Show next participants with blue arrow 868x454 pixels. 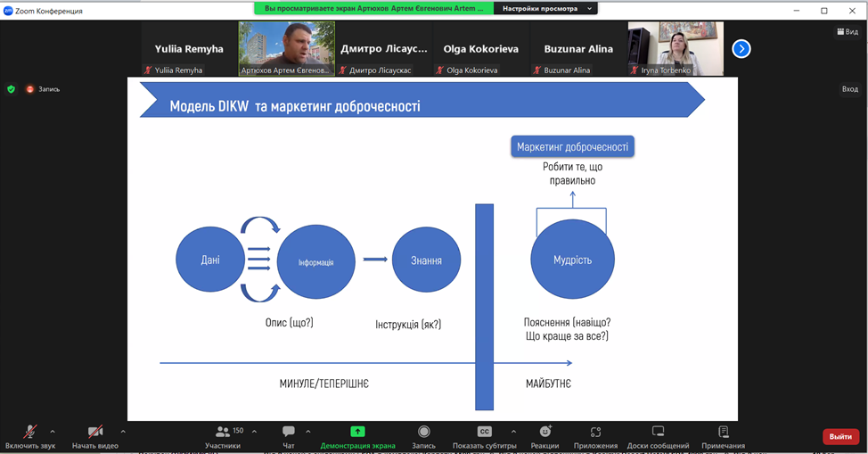(741, 49)
